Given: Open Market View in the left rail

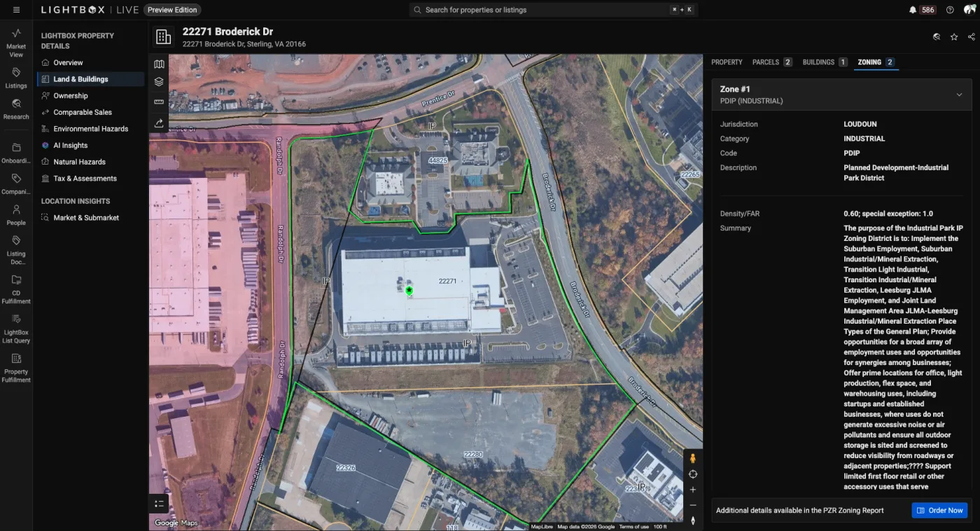Looking at the screenshot, I should (16, 43).
